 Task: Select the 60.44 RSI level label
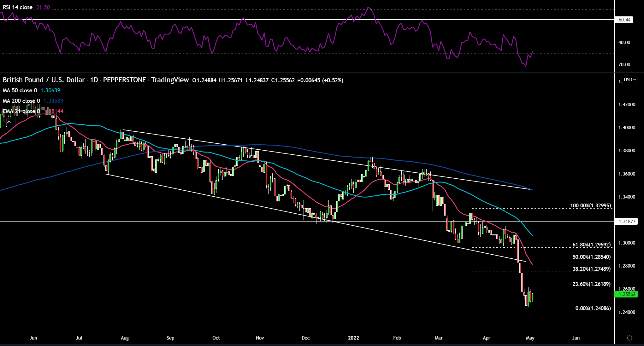624,20
